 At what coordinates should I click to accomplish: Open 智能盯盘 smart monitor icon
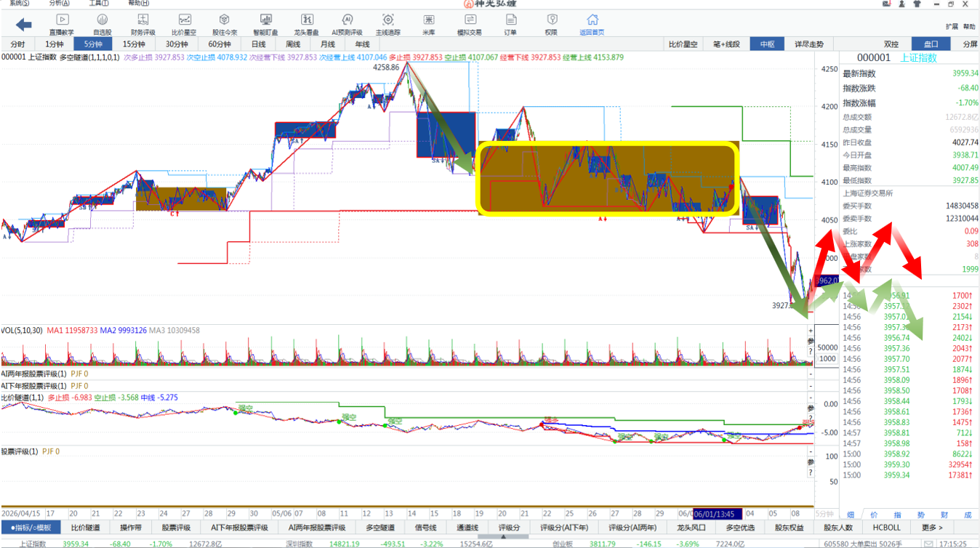click(x=265, y=24)
